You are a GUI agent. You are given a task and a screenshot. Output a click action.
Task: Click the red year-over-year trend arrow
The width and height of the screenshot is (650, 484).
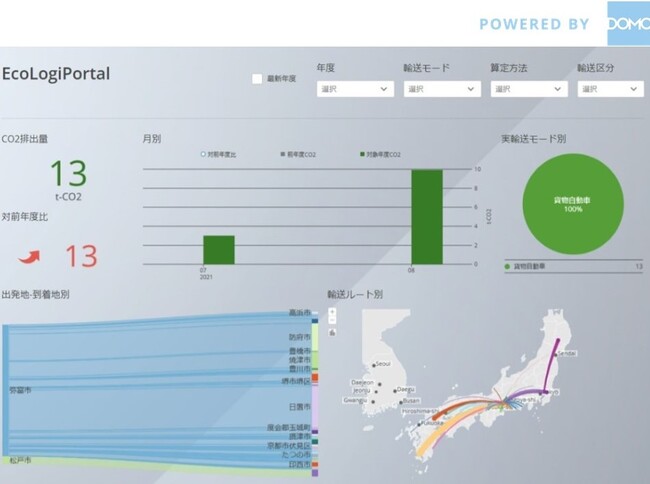coord(29,257)
